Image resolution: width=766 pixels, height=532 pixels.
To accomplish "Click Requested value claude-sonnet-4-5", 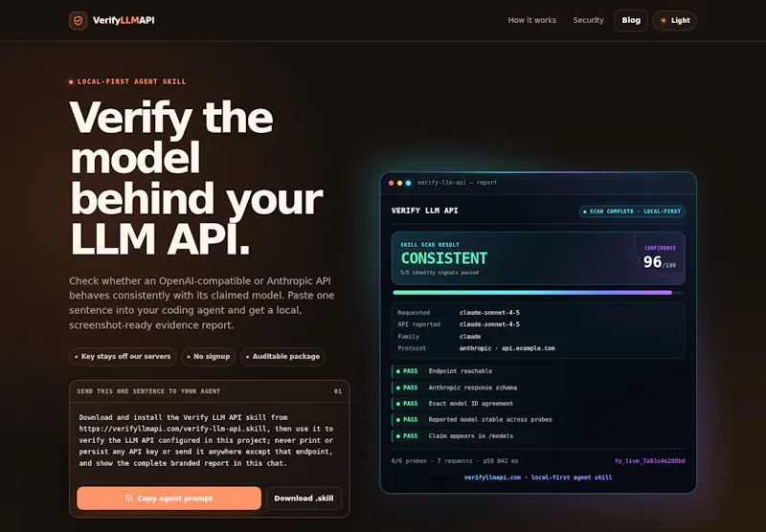I will point(489,312).
